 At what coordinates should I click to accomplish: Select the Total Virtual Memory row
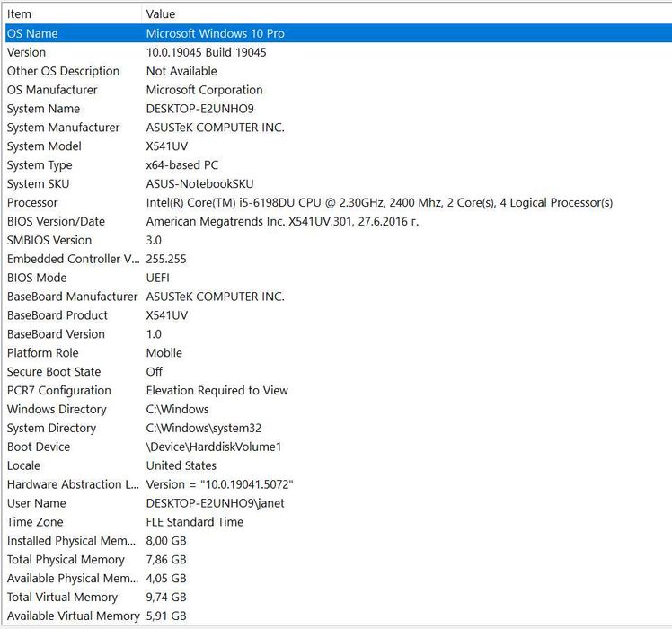[x=339, y=598]
